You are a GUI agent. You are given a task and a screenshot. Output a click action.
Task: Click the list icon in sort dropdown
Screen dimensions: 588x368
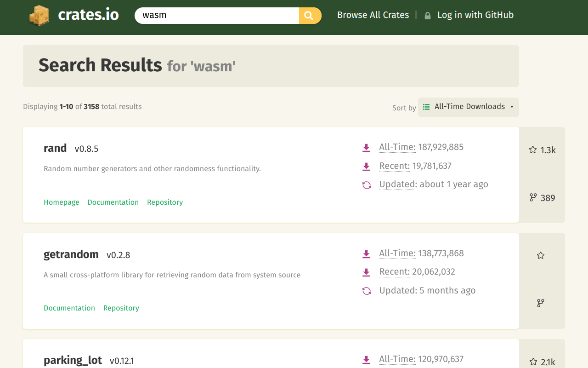[426, 107]
